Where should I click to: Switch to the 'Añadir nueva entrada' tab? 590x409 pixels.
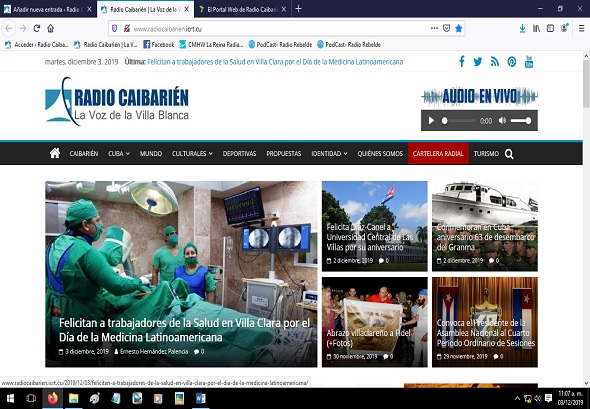(48, 9)
